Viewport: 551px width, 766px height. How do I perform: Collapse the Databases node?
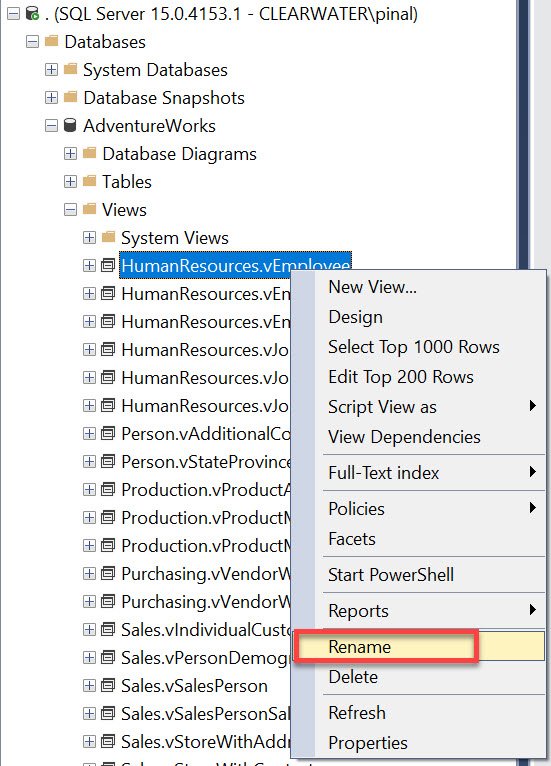32,42
